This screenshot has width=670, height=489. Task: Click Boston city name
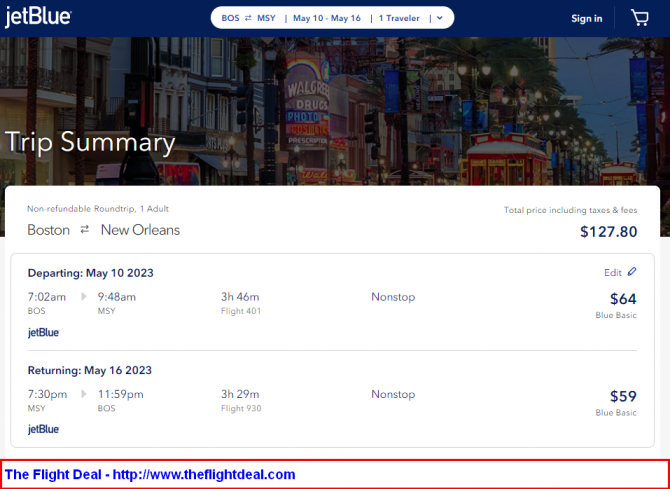[48, 230]
